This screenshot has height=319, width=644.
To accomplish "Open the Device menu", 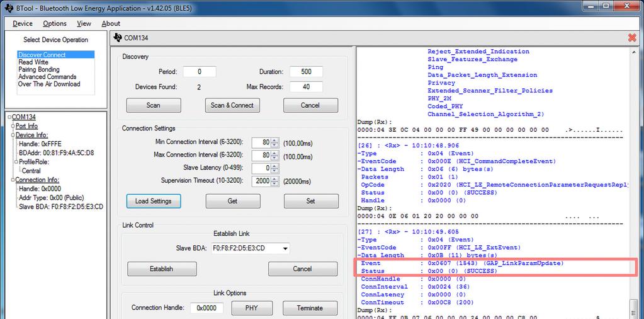I will (x=23, y=23).
